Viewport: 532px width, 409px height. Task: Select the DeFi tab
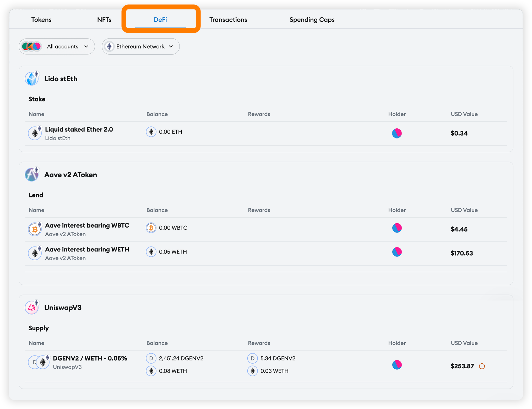(160, 20)
